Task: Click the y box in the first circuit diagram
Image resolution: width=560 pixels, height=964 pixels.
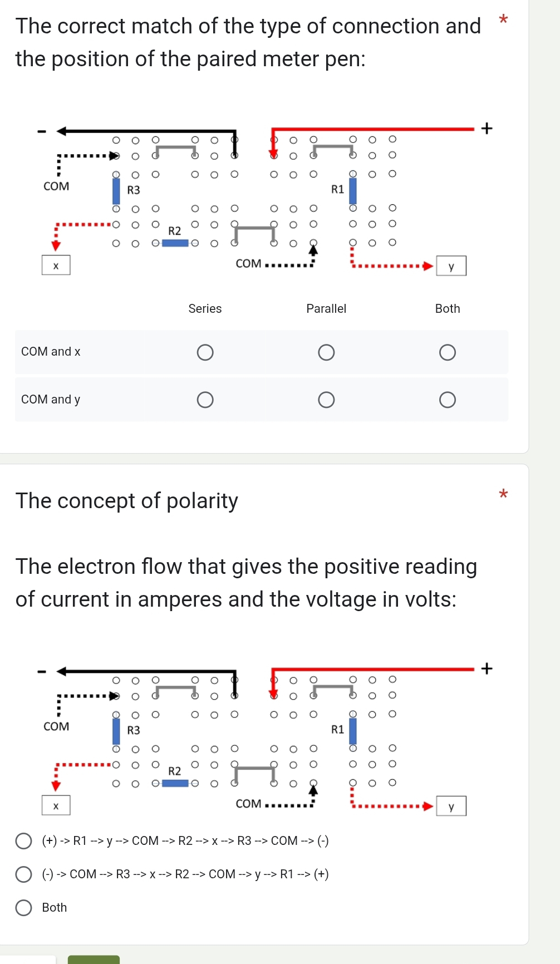Action: [451, 266]
